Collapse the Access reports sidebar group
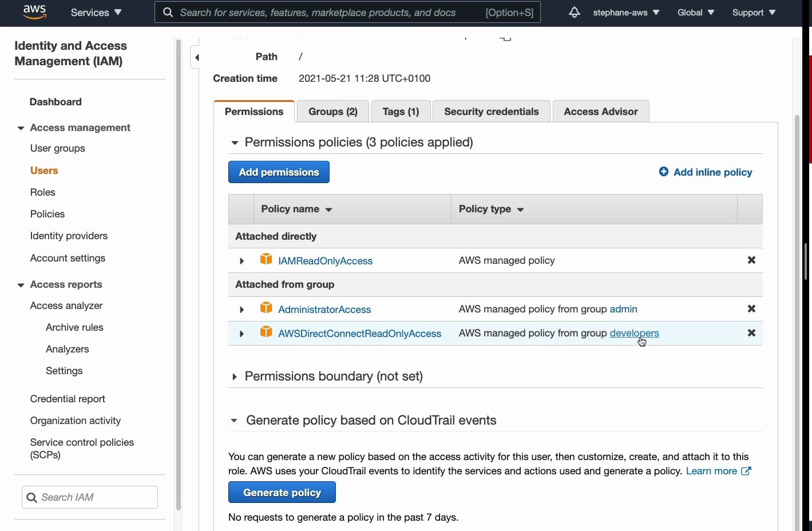This screenshot has width=812, height=531. tap(21, 285)
